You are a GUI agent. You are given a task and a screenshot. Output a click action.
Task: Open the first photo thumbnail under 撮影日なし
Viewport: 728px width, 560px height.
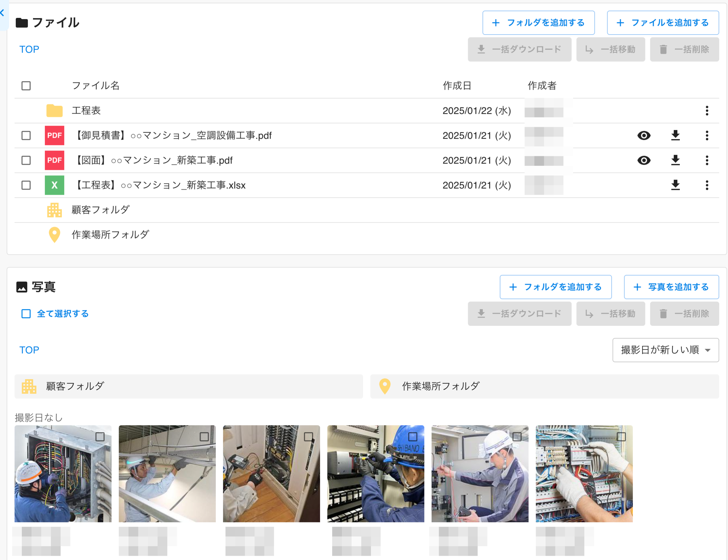point(63,474)
